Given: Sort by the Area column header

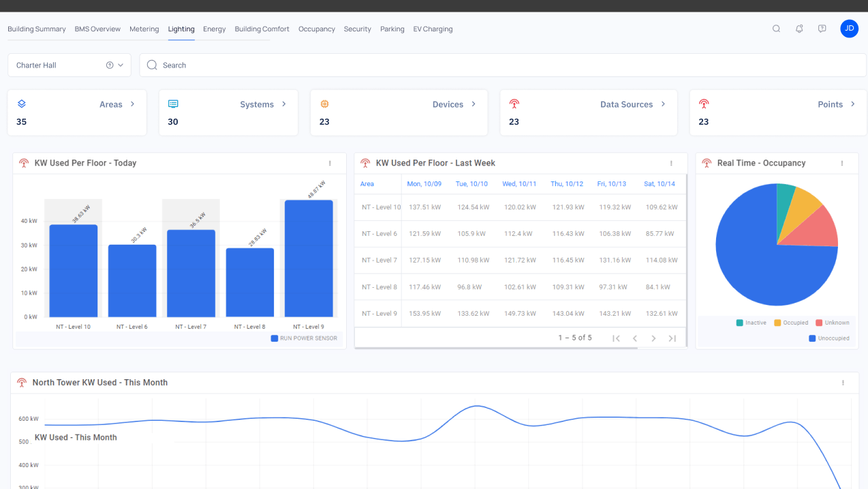Looking at the screenshot, I should pyautogui.click(x=367, y=184).
